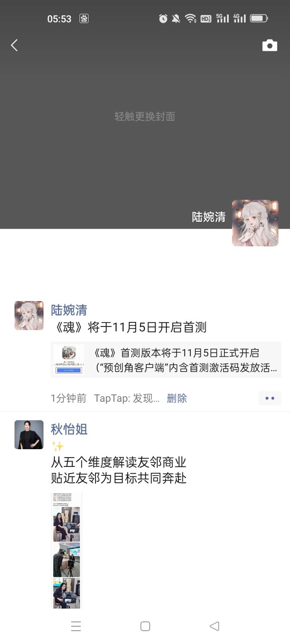Expand the two-dot like/comment menu

coord(270,398)
